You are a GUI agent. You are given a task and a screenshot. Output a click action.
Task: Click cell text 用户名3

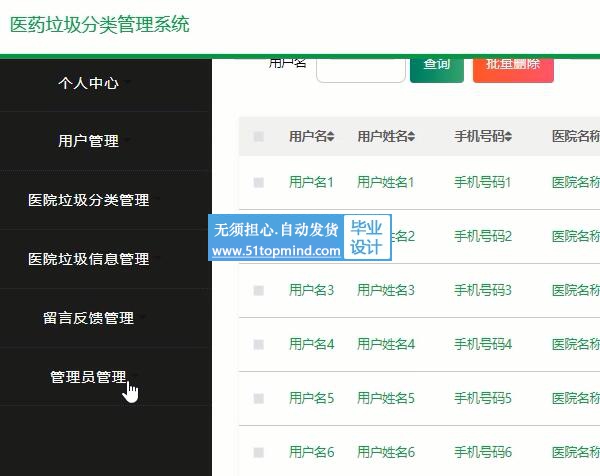(311, 290)
